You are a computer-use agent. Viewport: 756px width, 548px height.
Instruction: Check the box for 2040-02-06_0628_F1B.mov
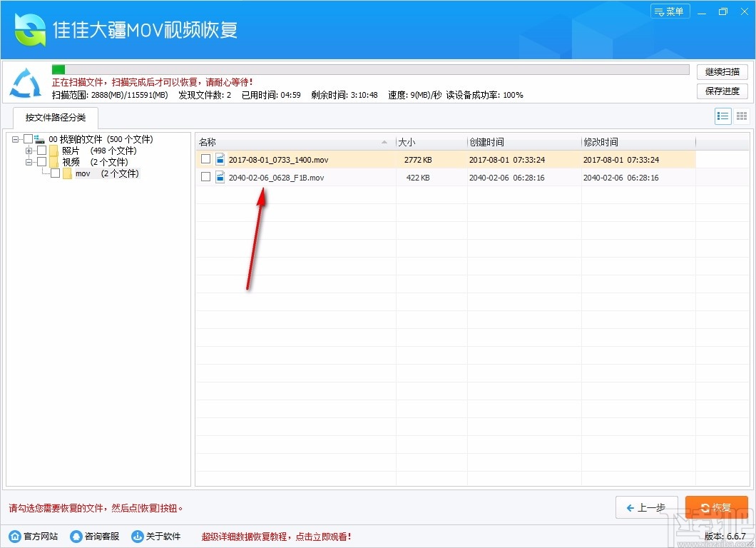pyautogui.click(x=205, y=176)
